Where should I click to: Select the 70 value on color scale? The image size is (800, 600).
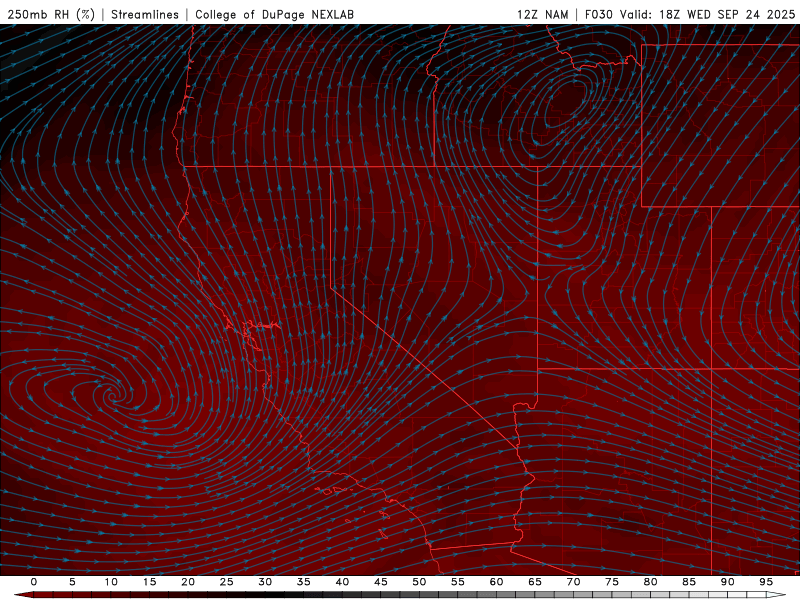(x=573, y=582)
